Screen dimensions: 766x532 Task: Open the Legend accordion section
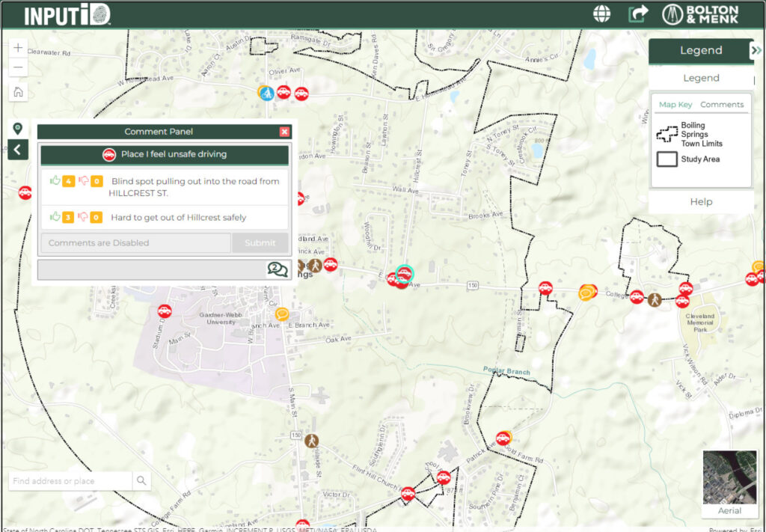click(701, 78)
